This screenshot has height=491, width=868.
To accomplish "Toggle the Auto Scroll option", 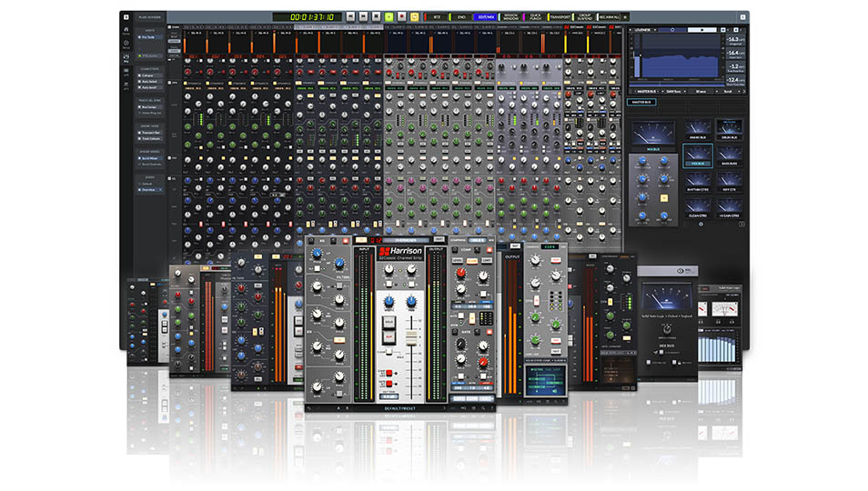I will point(148,87).
